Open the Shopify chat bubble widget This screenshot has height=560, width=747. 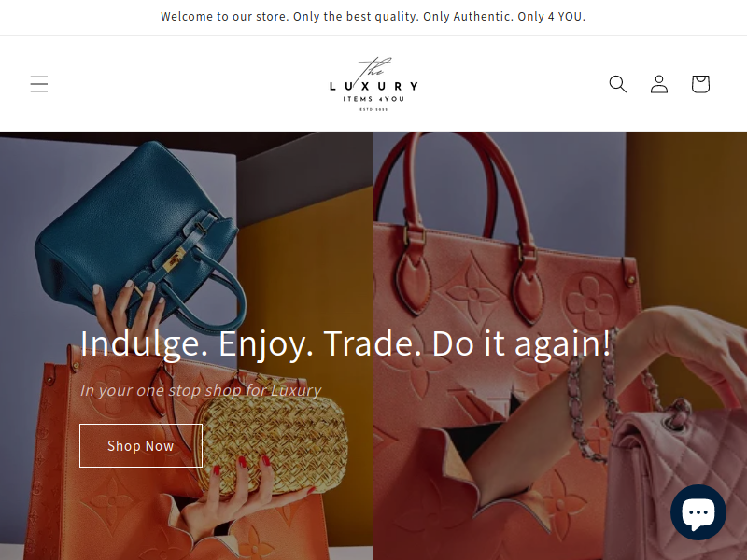tap(698, 511)
